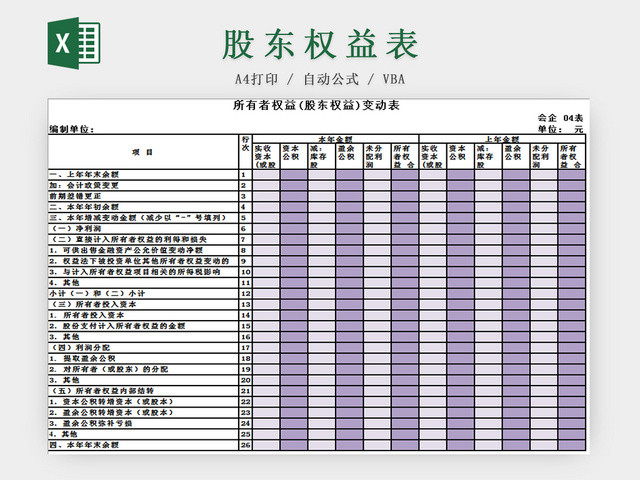Click row label '前期差错更正'
Screen dimensions: 640x480
click(x=75, y=196)
